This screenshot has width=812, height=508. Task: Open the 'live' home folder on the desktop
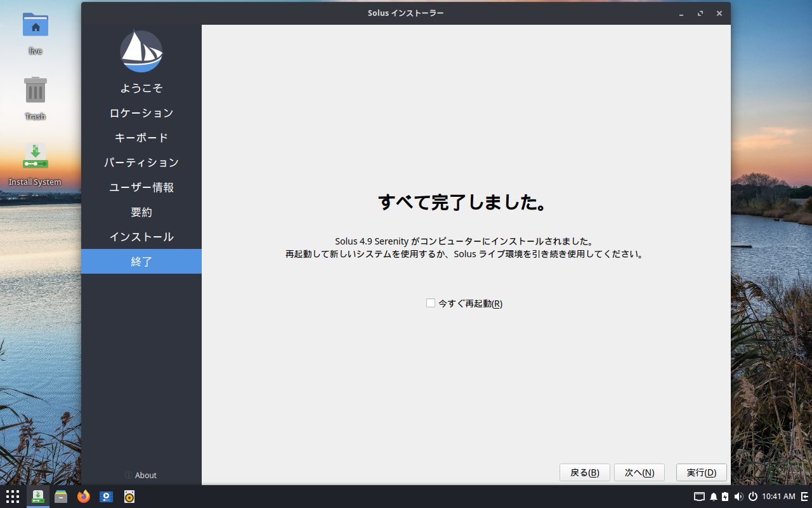pyautogui.click(x=36, y=33)
